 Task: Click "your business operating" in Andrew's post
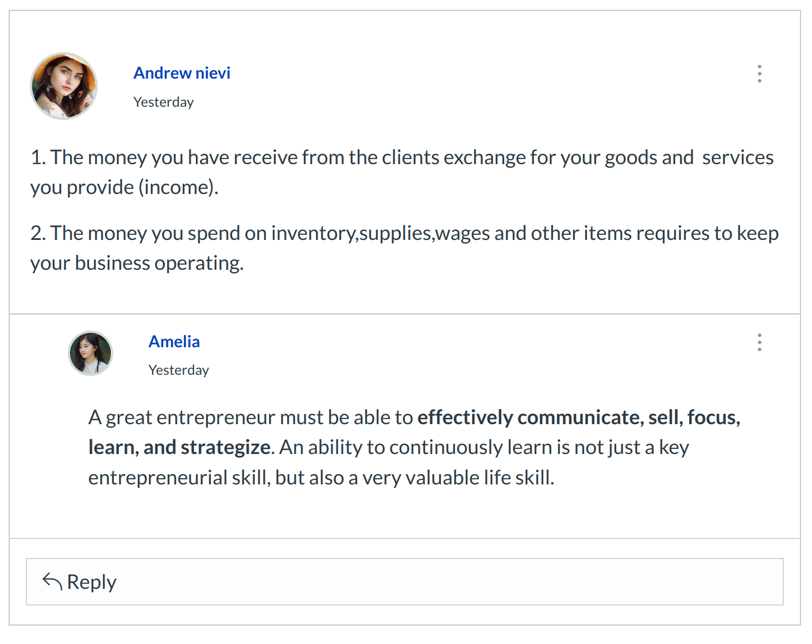click(137, 263)
